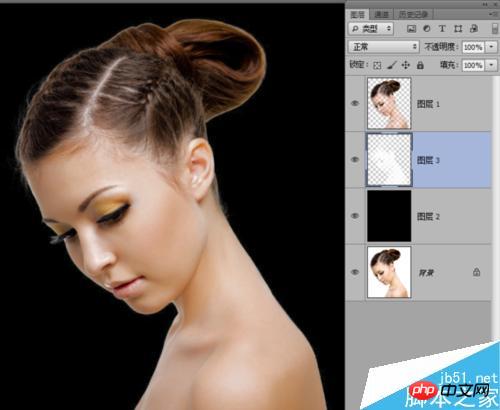The height and width of the screenshot is (410, 500).
Task: Select the smart object filter icon
Action: 474,29
